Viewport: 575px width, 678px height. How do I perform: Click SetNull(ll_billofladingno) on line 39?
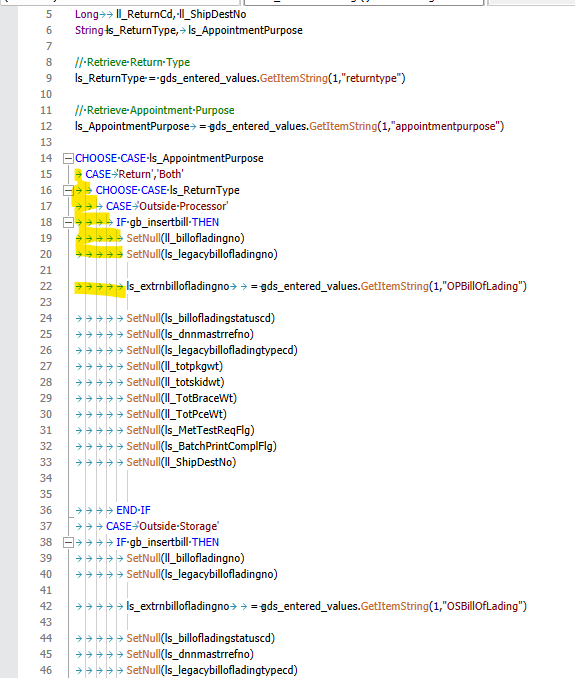point(185,558)
